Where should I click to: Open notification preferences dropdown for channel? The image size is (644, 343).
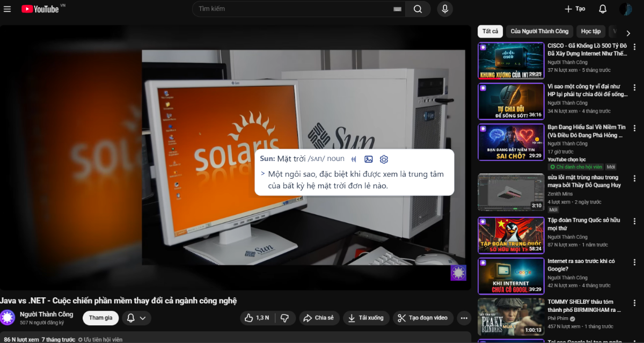pyautogui.click(x=136, y=318)
